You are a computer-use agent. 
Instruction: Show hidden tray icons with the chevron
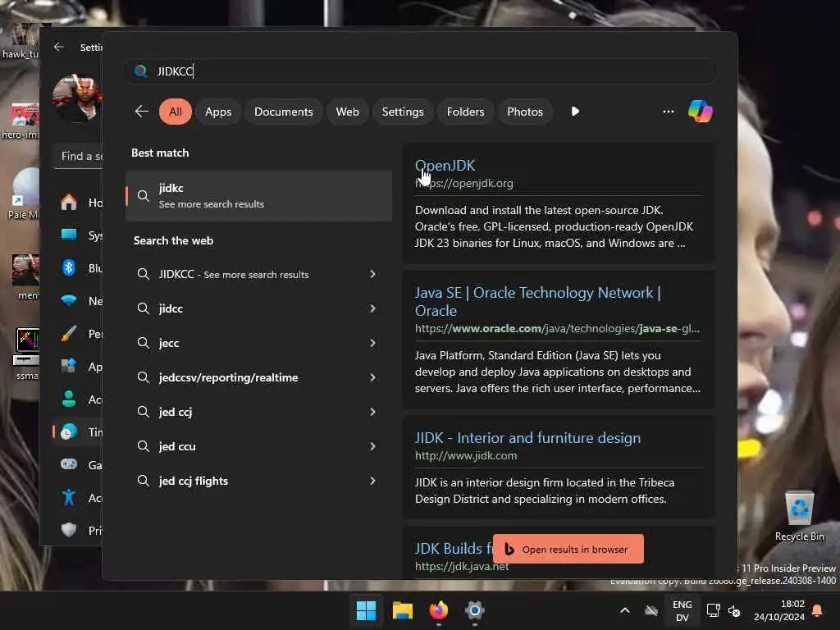(624, 610)
